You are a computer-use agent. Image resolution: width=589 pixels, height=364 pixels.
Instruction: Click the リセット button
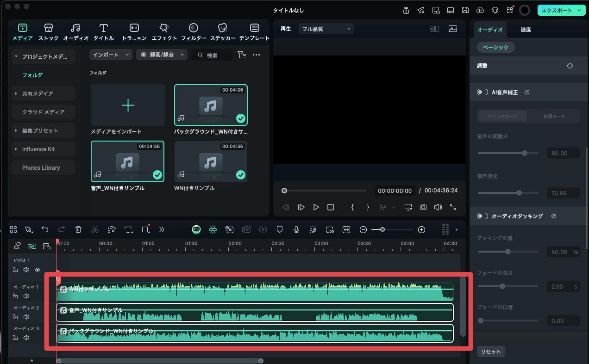[490, 352]
